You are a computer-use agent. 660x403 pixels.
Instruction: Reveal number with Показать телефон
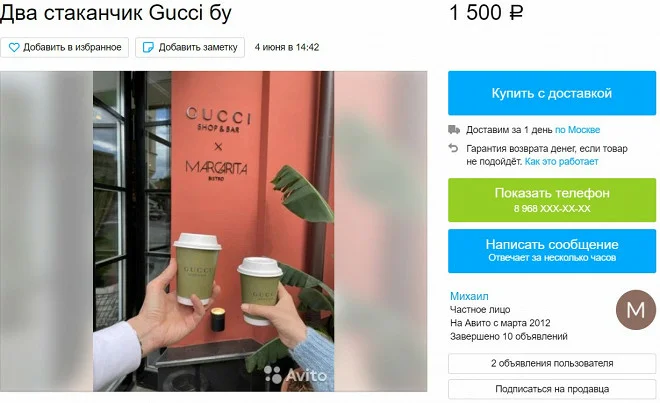pos(552,200)
